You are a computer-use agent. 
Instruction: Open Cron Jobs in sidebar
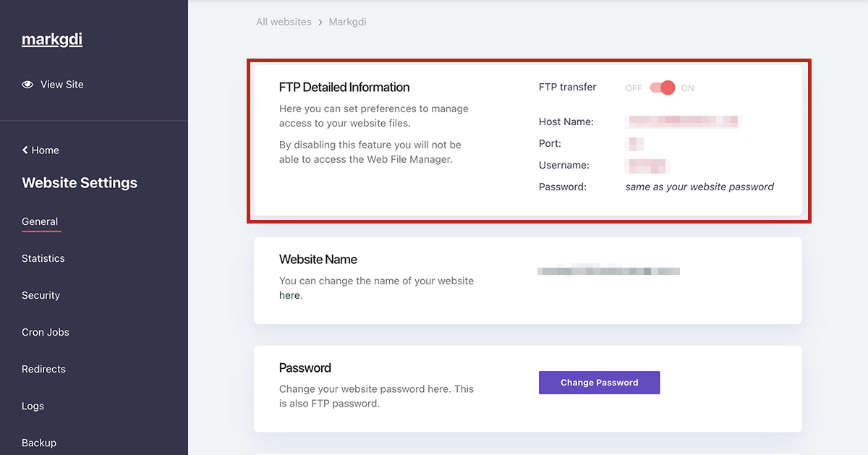(x=46, y=333)
